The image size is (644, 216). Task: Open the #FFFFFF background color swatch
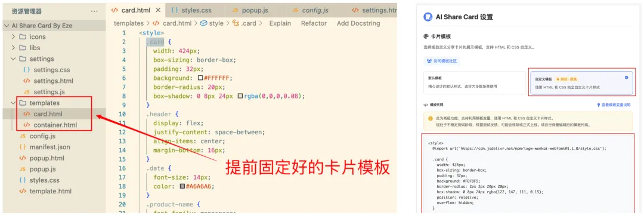coord(200,78)
